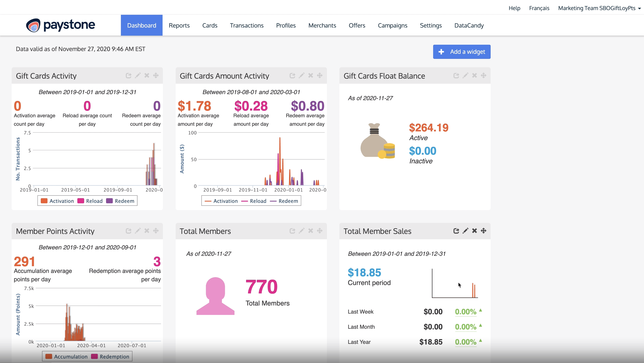Screen dimensions: 644x363
Task: Click the X icon on Member Points Activity
Action: [147, 231]
